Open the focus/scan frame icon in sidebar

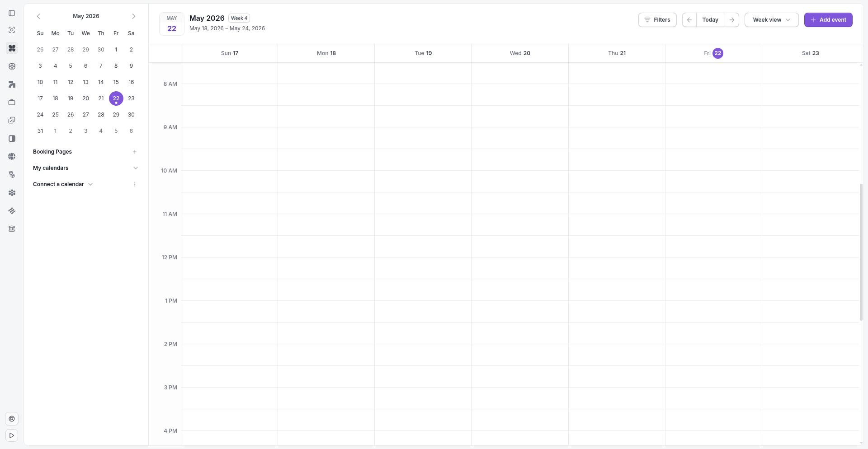(12, 30)
